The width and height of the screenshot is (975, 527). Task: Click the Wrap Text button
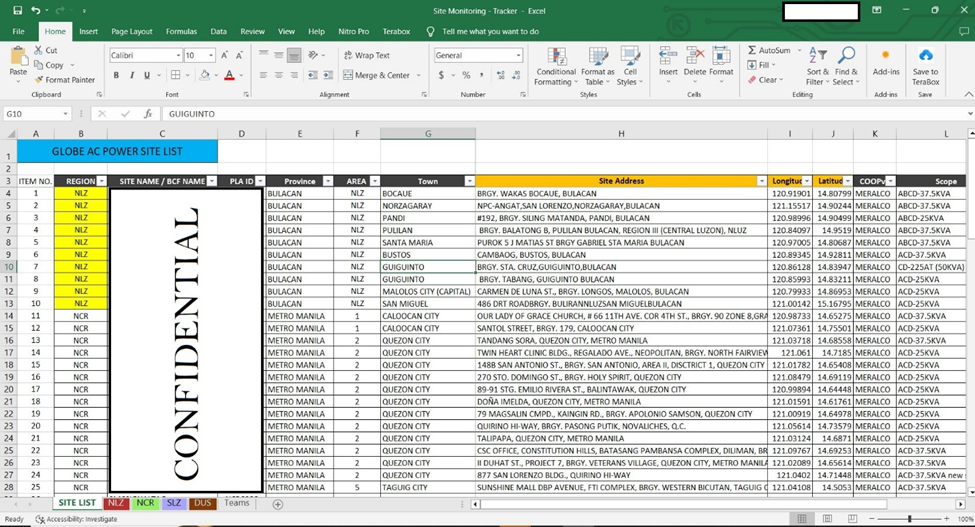tap(367, 56)
